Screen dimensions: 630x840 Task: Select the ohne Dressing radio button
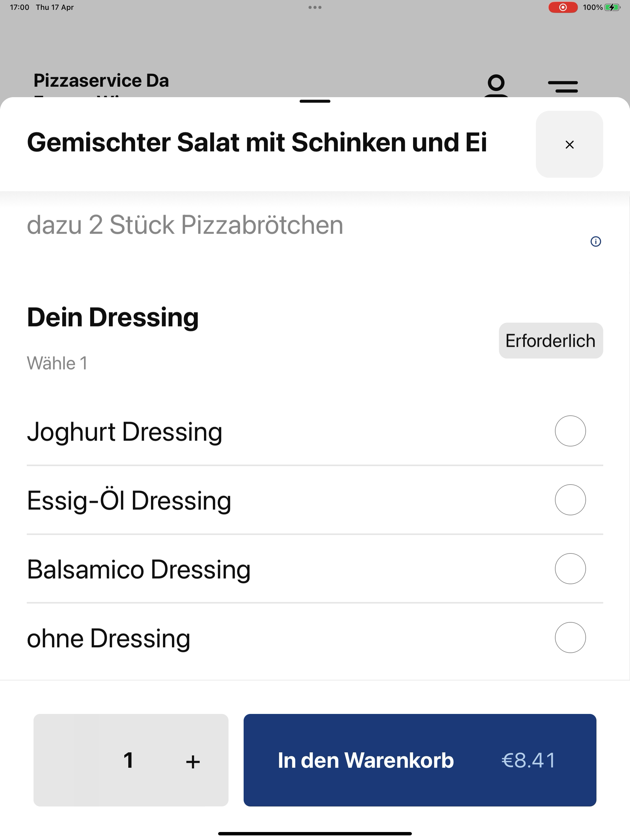pyautogui.click(x=570, y=637)
